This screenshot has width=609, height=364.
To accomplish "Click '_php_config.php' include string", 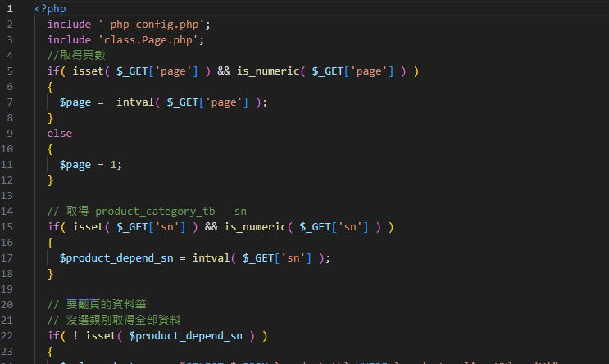I will tap(151, 25).
